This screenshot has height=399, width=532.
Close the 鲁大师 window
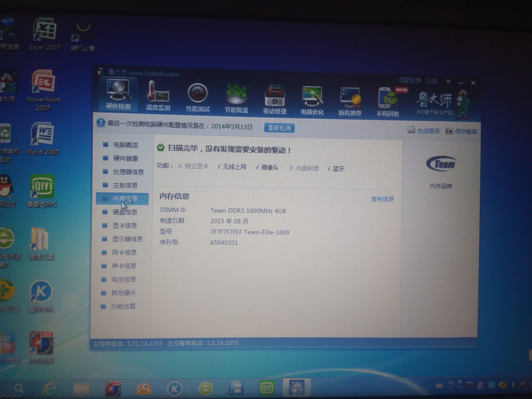click(x=473, y=83)
